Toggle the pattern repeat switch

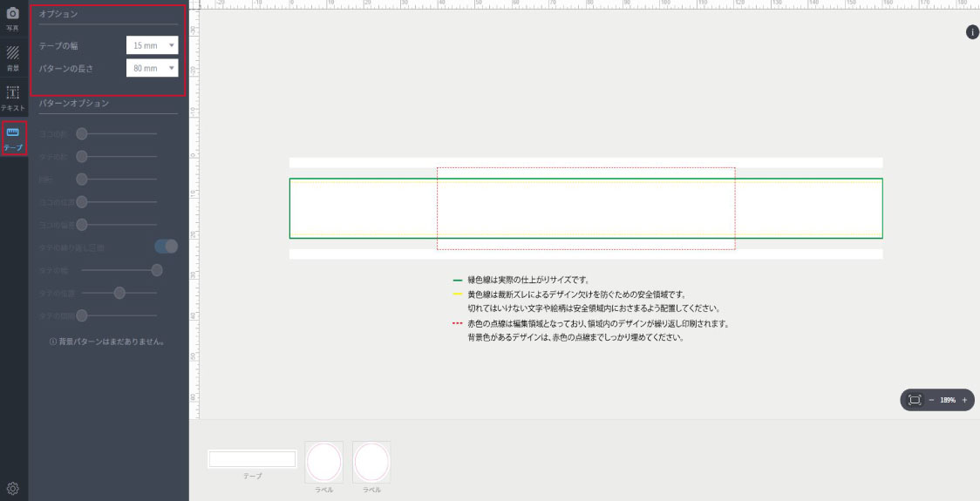(166, 247)
